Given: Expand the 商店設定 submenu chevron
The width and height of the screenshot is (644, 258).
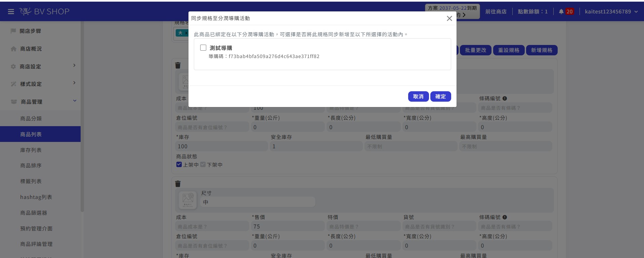Looking at the screenshot, I should [74, 65].
